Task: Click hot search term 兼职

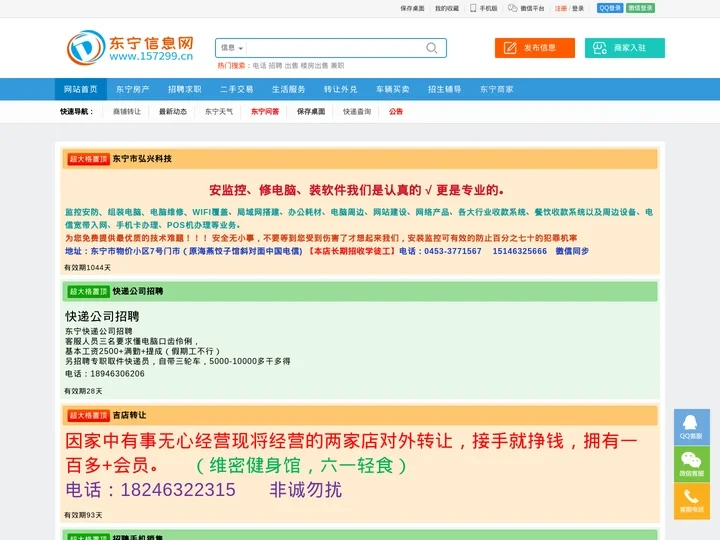Action: point(338,66)
